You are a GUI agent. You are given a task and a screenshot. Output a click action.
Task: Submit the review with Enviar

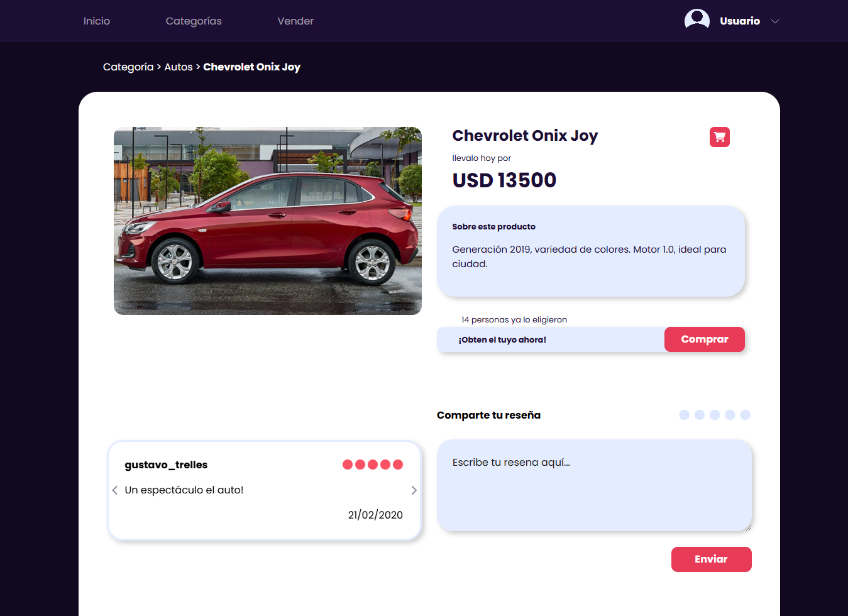click(711, 559)
